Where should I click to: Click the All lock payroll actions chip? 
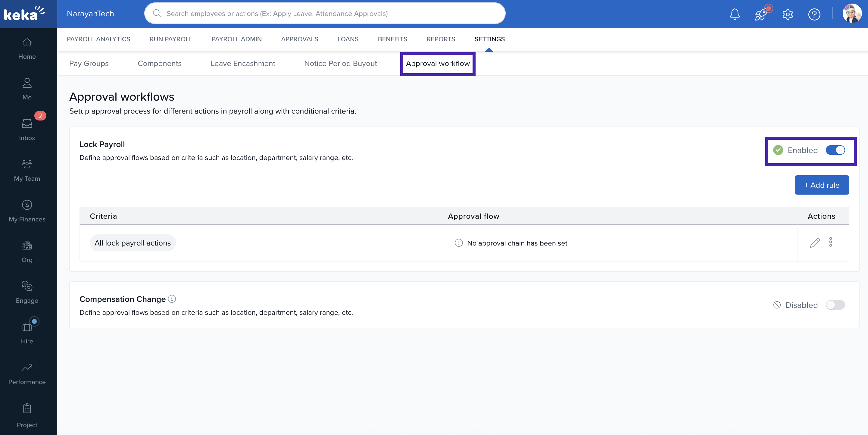[133, 243]
